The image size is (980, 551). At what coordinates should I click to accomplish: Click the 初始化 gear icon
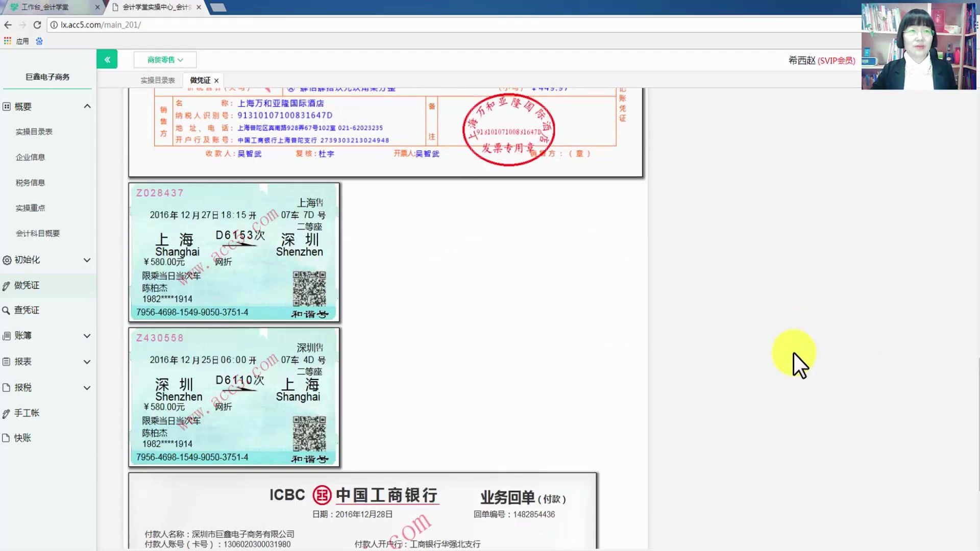pos(7,260)
